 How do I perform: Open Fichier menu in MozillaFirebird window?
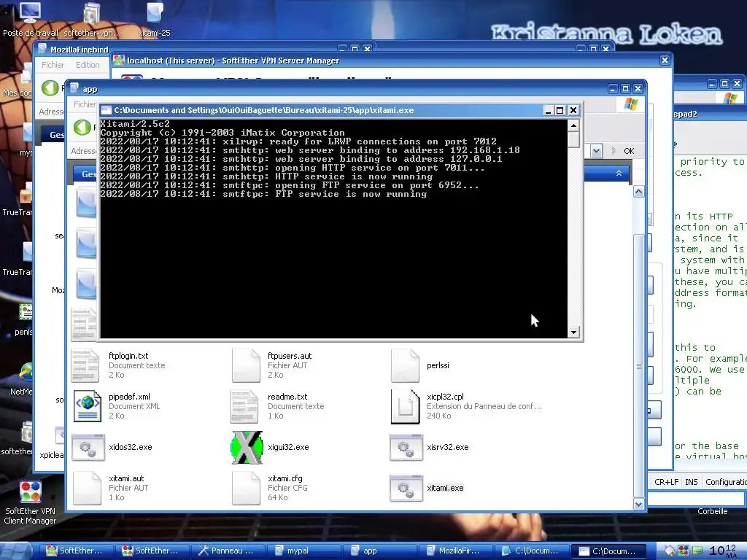click(53, 65)
